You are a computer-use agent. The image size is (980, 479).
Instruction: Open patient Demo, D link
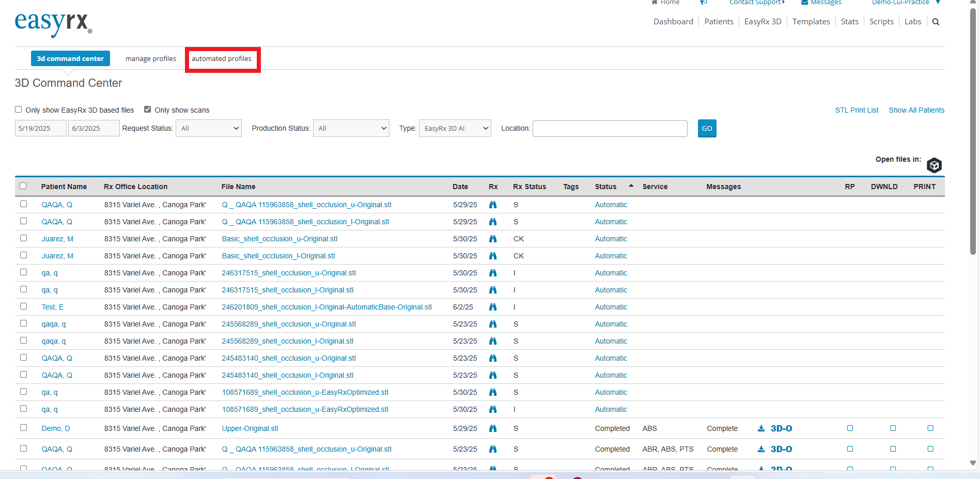[56, 428]
